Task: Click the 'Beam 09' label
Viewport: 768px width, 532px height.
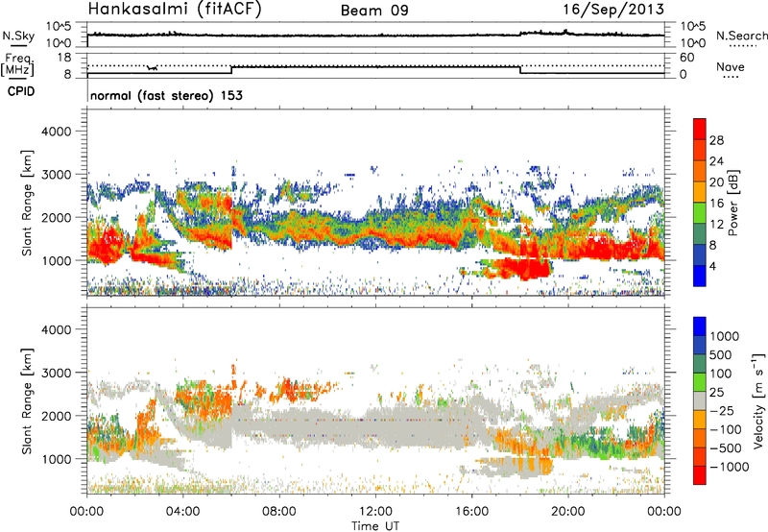Action: coord(374,11)
